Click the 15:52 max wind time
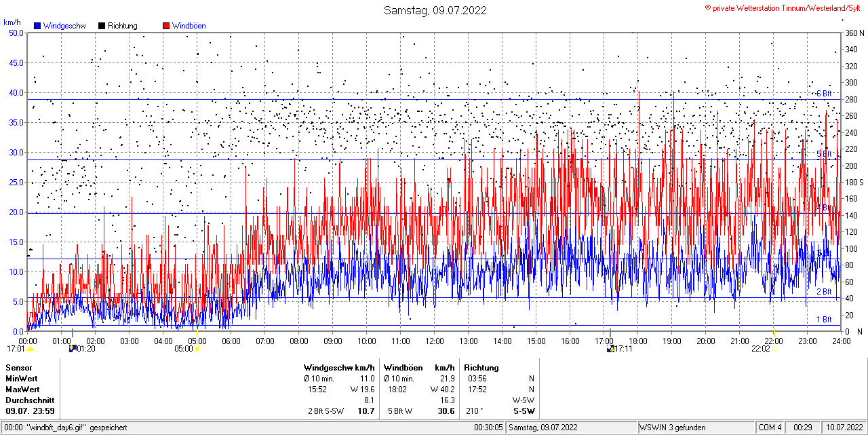868x435 pixels. (x=317, y=390)
